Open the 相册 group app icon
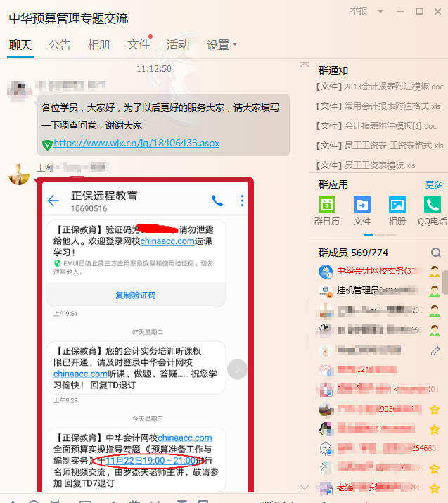Image resolution: width=448 pixels, height=503 pixels. pyautogui.click(x=397, y=205)
